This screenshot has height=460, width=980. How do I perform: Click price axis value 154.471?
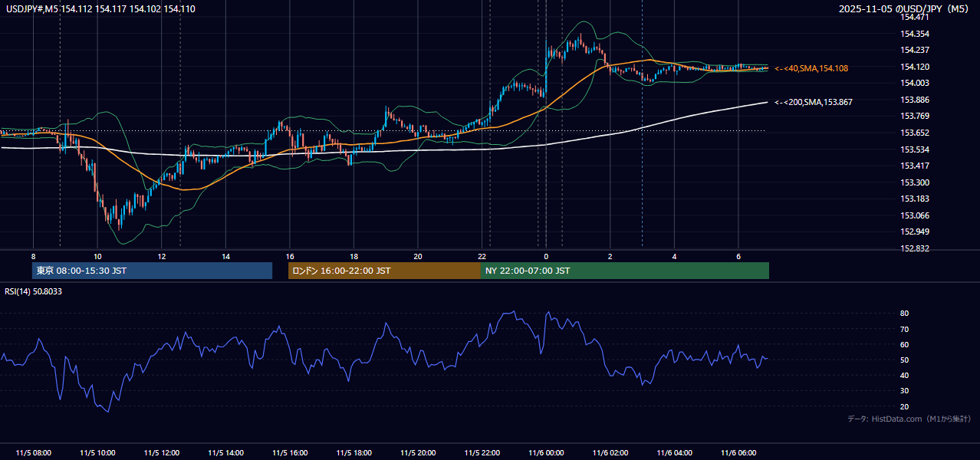point(915,17)
